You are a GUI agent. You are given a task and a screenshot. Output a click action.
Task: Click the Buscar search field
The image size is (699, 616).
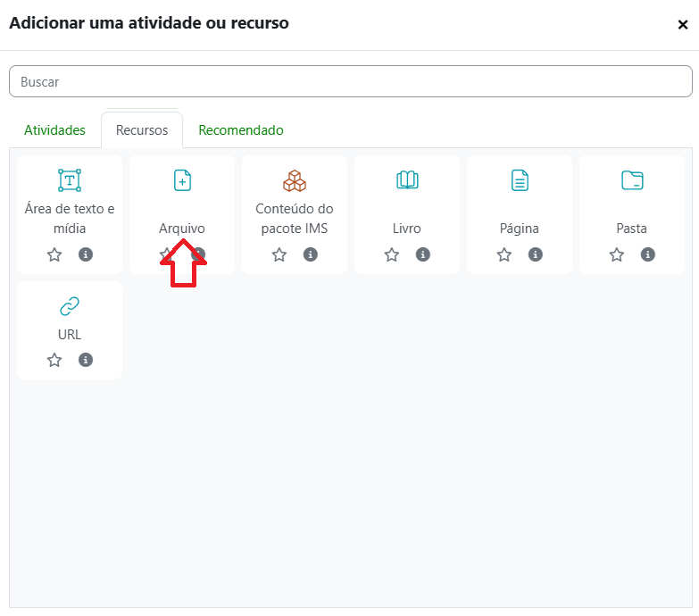click(x=350, y=81)
